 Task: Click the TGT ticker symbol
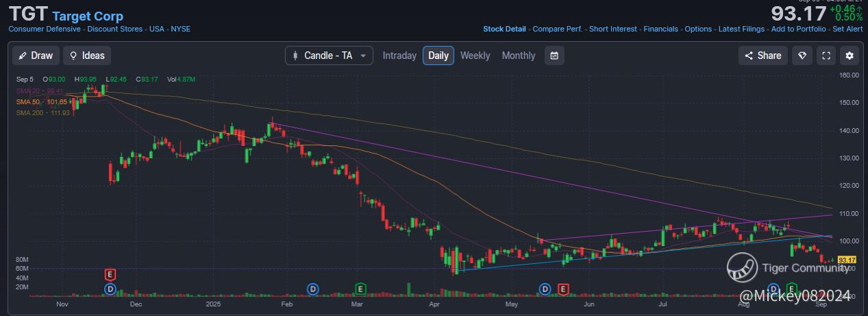click(27, 15)
